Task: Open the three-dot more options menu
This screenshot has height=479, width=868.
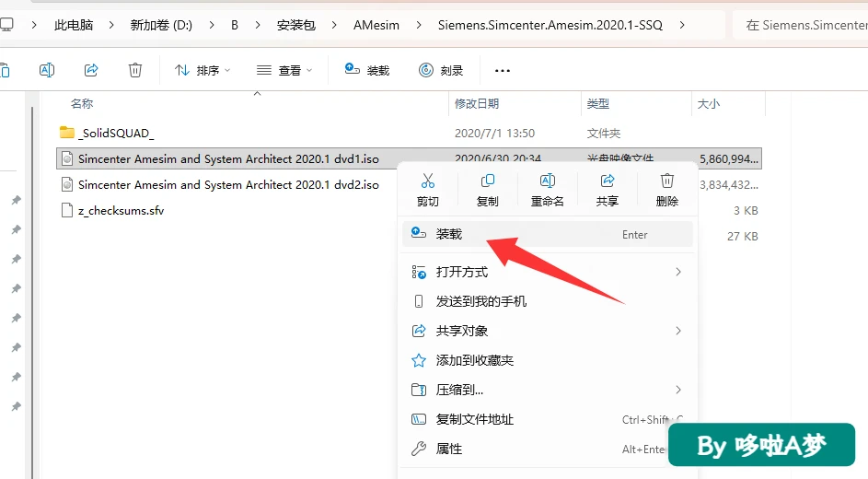Action: 502,70
